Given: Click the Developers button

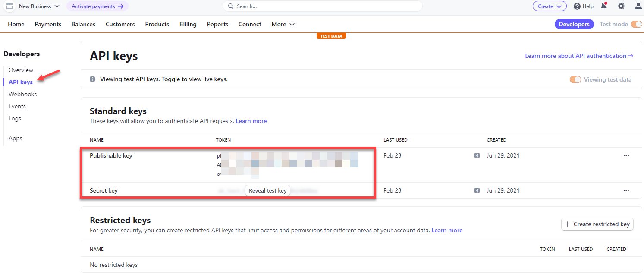Looking at the screenshot, I should [x=574, y=24].
